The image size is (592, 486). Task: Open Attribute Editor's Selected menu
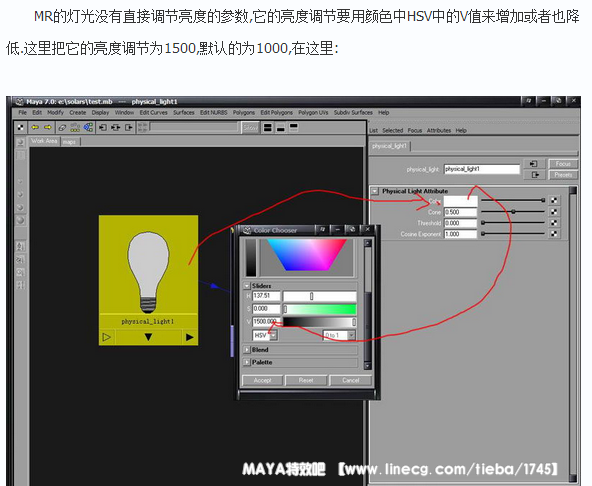click(393, 130)
